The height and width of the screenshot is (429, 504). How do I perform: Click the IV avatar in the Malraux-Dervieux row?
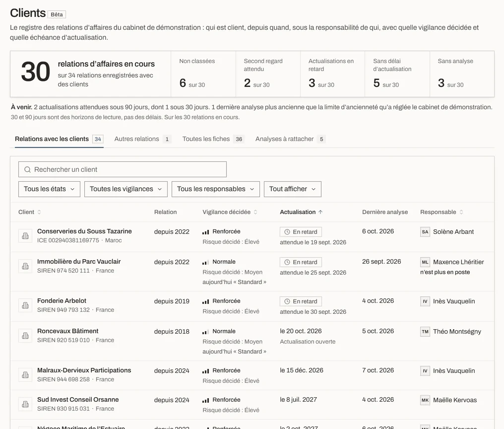(425, 371)
